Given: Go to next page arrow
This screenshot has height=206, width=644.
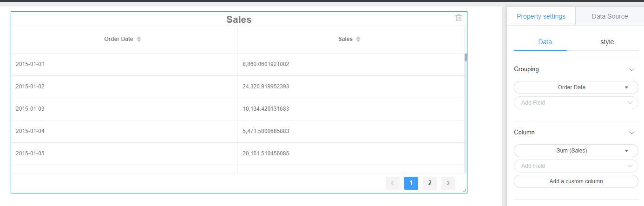Looking at the screenshot, I should click(x=448, y=183).
